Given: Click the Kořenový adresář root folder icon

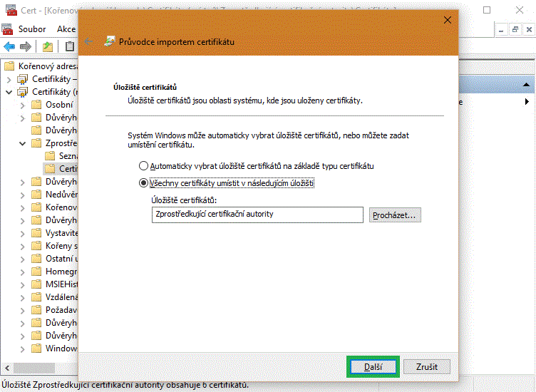Looking at the screenshot, I should point(9,66).
